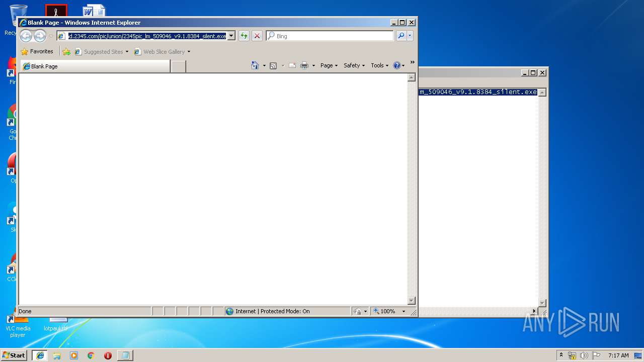Click the browser scrollbar down arrow

click(411, 301)
